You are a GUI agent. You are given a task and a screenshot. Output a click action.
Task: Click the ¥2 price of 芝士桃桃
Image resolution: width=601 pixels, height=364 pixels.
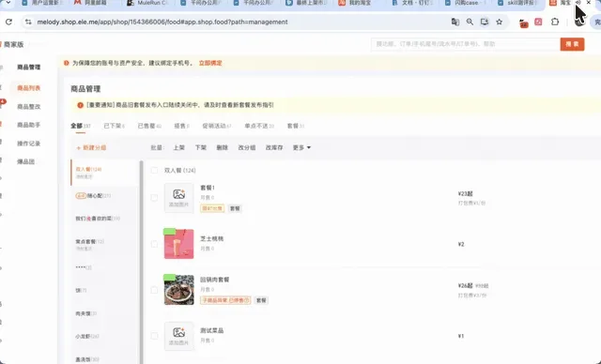[461, 244]
